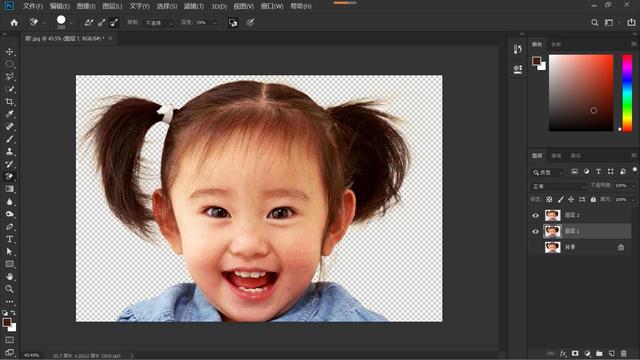Toggle lock all for layer
Viewport: 640px width, 360px height.
593,200
